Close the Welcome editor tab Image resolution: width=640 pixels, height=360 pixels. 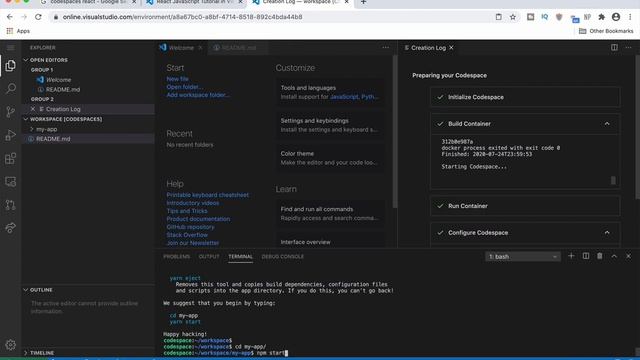[x=200, y=48]
